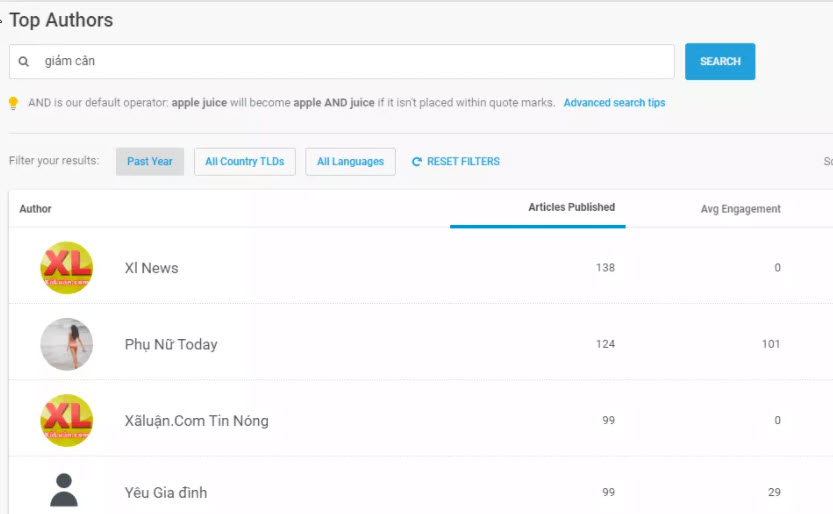This screenshot has width=833, height=514.
Task: Click RESET FILTERS link
Action: [463, 162]
